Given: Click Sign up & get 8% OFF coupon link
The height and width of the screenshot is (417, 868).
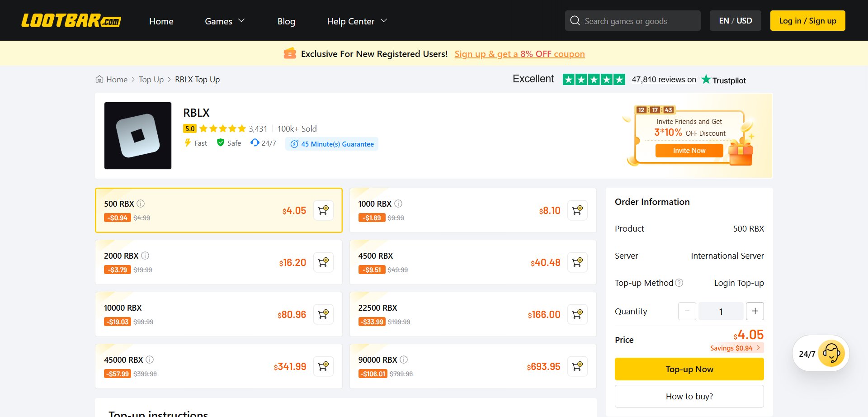Looking at the screenshot, I should [519, 54].
